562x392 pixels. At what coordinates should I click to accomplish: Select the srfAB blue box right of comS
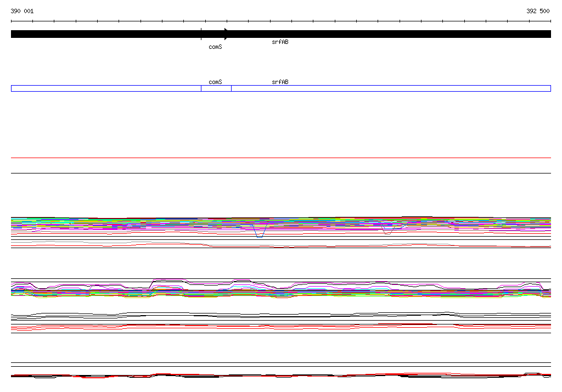click(390, 88)
